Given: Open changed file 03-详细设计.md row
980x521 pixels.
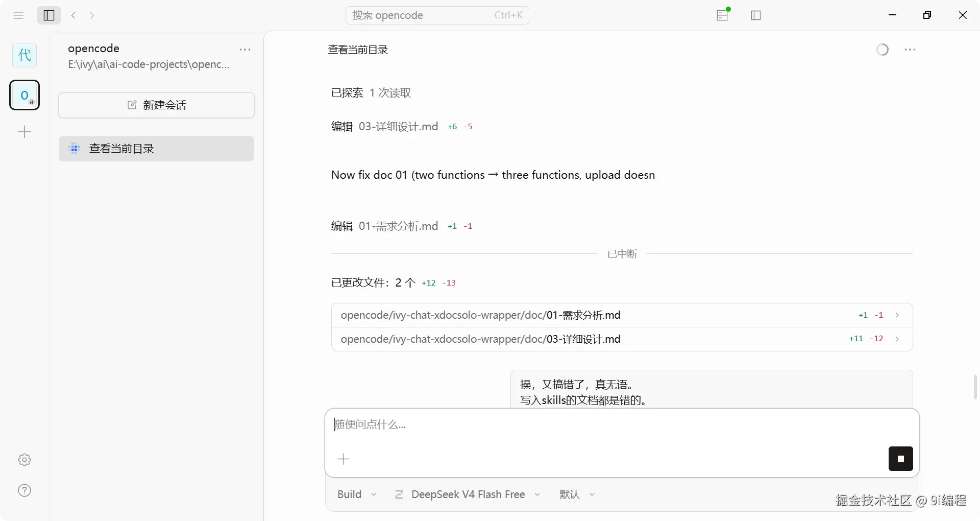Looking at the screenshot, I should (622, 339).
